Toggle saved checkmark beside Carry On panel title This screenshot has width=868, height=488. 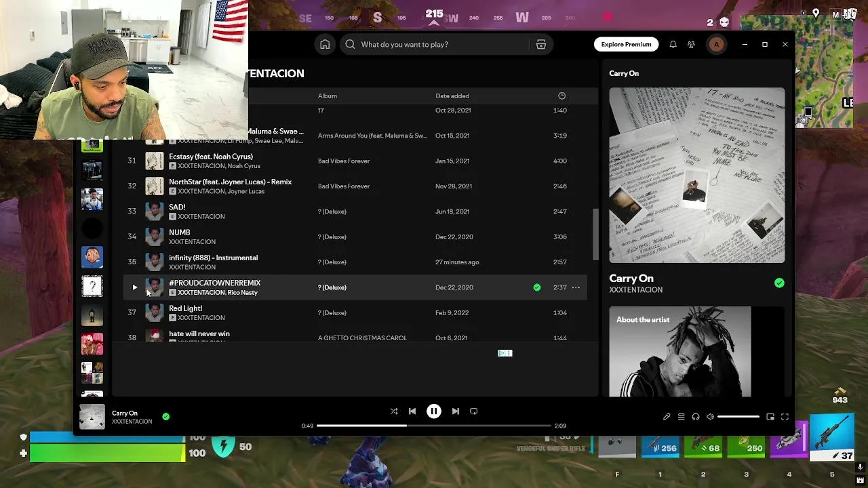pos(779,283)
